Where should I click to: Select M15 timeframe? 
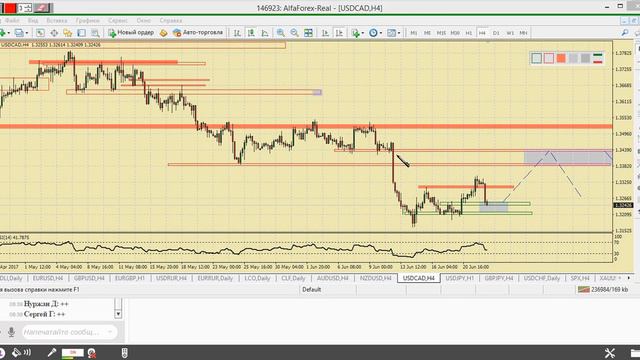pyautogui.click(x=441, y=33)
